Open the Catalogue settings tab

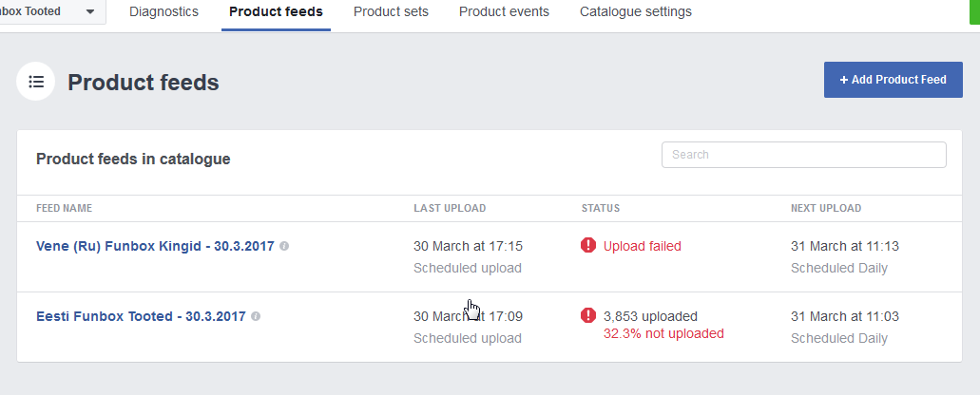635,12
